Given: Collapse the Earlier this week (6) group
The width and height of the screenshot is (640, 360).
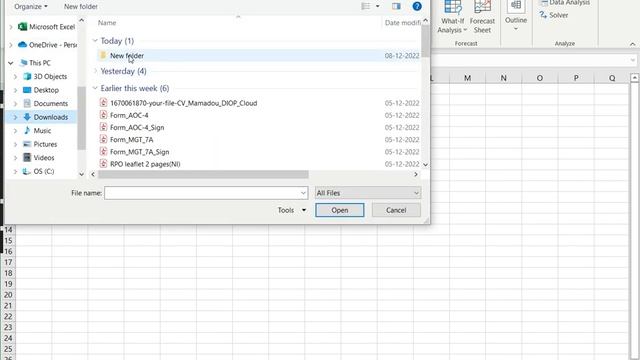Looking at the screenshot, I should point(95,88).
